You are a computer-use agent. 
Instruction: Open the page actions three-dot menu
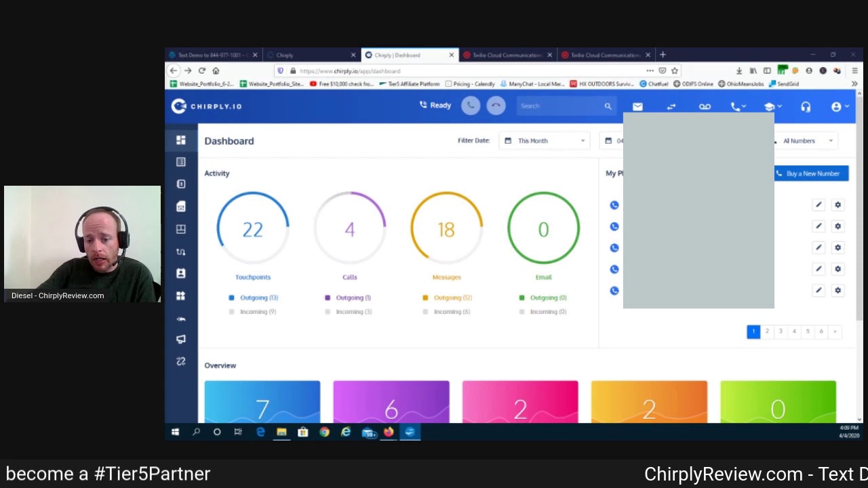[x=650, y=70]
